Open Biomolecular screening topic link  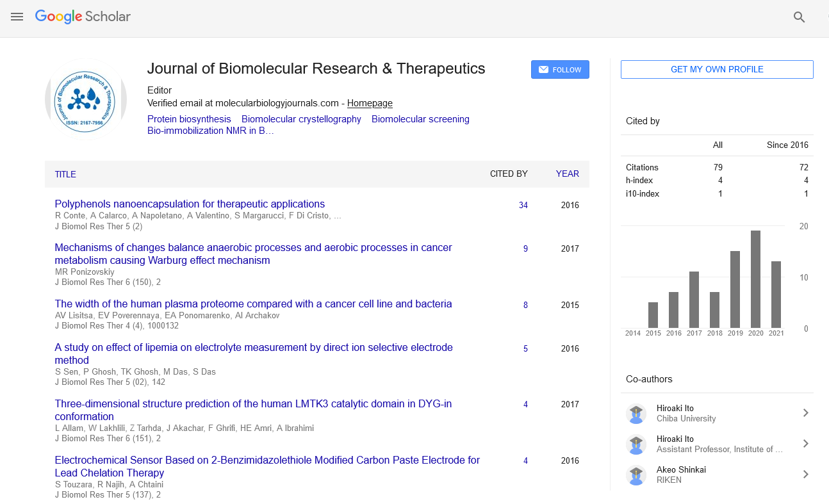point(420,119)
